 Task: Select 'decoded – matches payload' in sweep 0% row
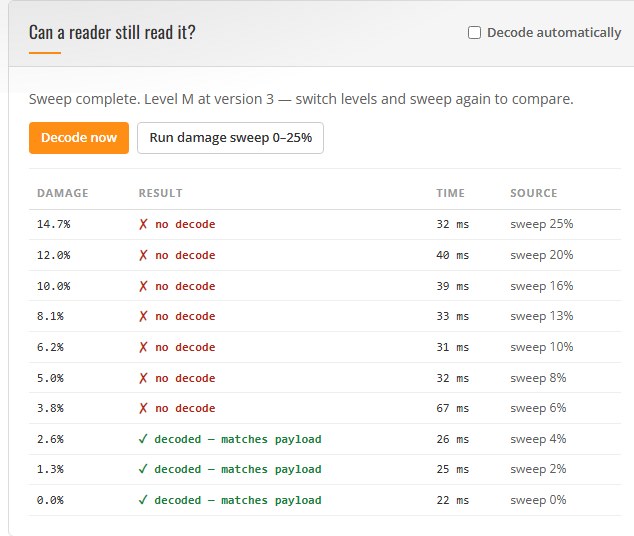coord(230,500)
